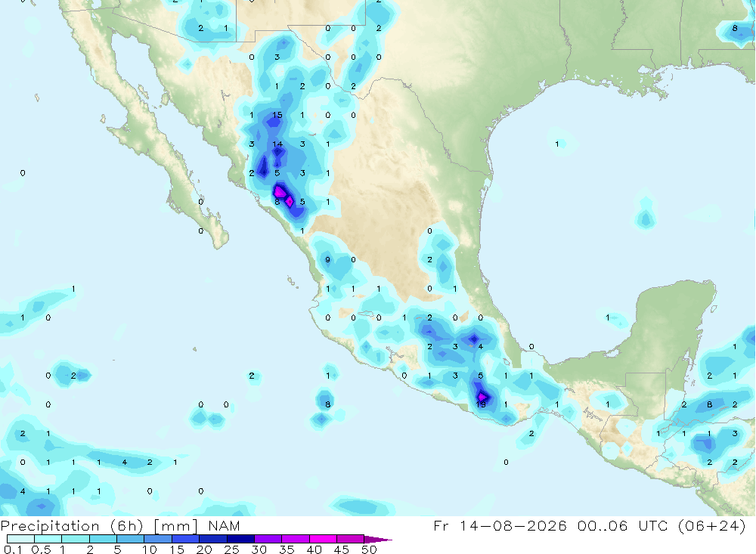Click the legend label "30"

pos(259,549)
